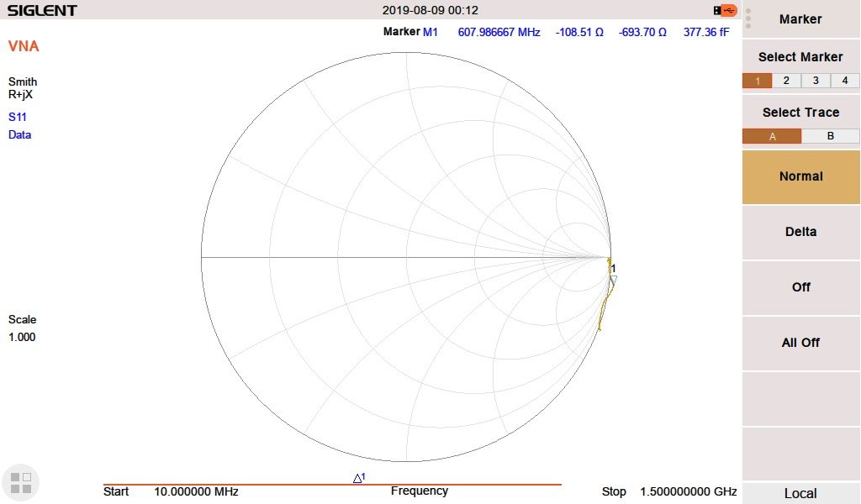The width and height of the screenshot is (861, 504).
Task: Click the Scale value 1.000
Action: 22,337
